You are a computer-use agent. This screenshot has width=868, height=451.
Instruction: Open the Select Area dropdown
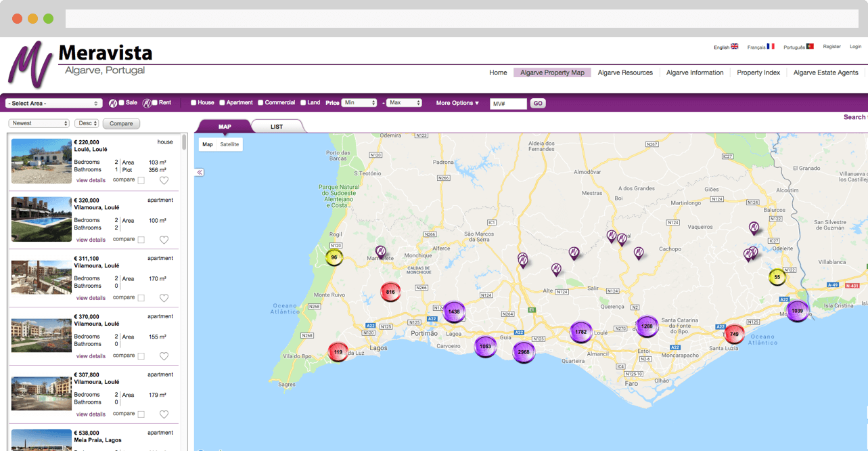pyautogui.click(x=53, y=104)
